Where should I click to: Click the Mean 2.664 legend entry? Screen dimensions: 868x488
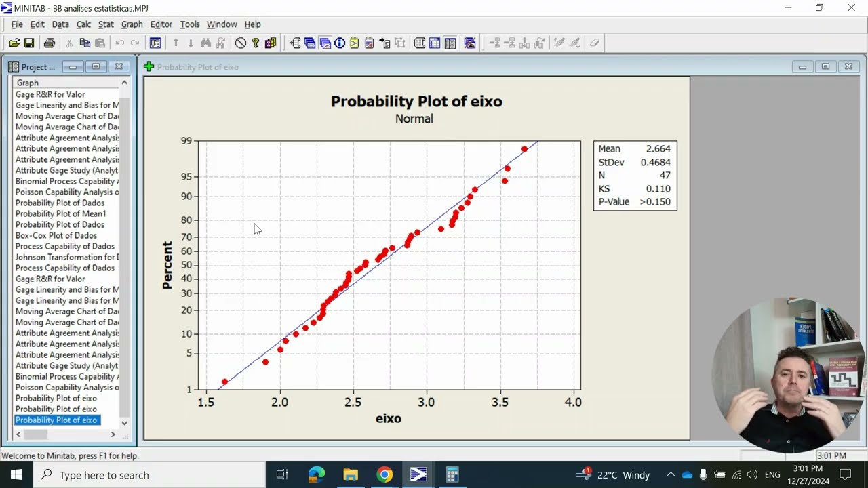[x=635, y=149]
